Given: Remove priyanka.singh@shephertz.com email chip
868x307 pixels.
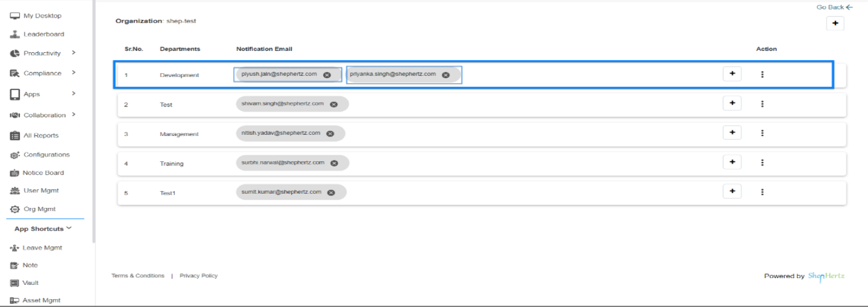Looking at the screenshot, I should click(x=446, y=75).
